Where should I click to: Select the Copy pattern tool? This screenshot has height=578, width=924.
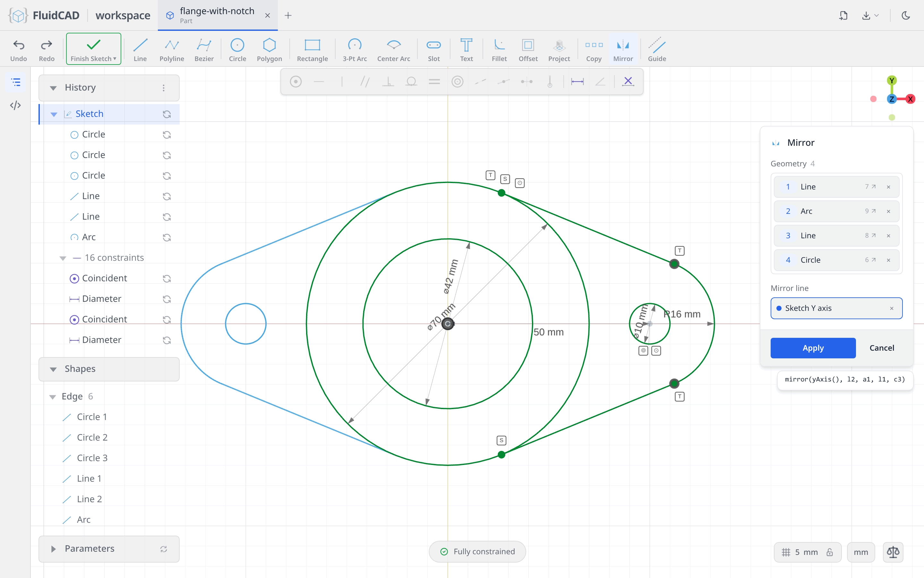point(594,50)
